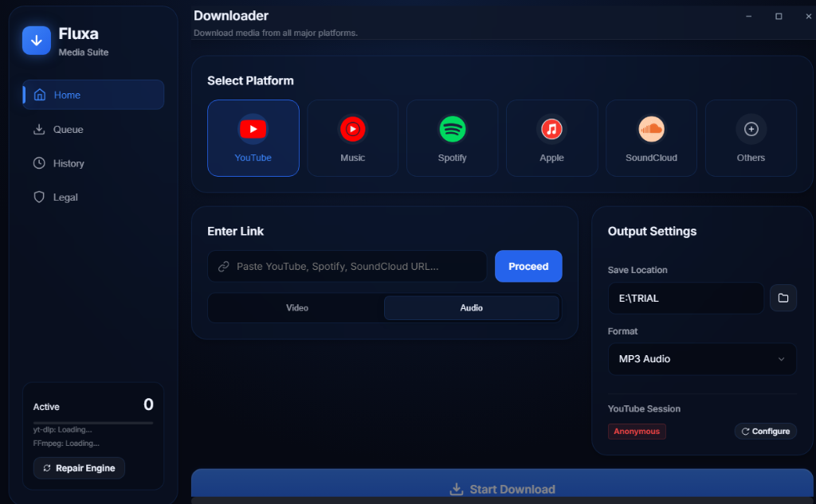Switch to Audio mode
Viewport: 816px width, 504px height.
pos(472,308)
